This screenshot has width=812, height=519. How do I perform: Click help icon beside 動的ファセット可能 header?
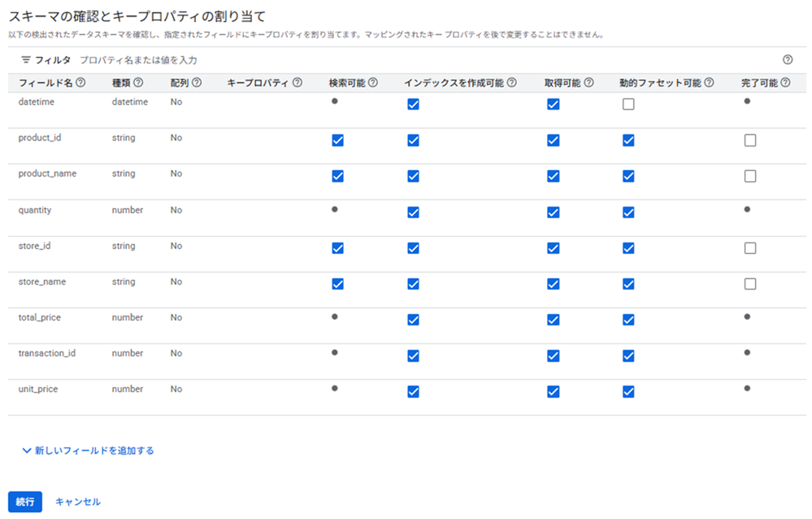click(x=709, y=82)
